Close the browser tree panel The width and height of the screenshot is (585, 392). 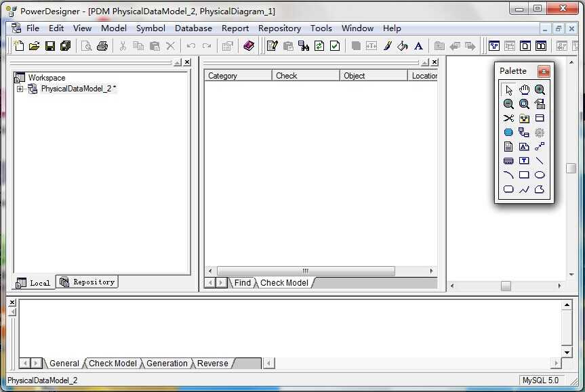pyautogui.click(x=187, y=62)
